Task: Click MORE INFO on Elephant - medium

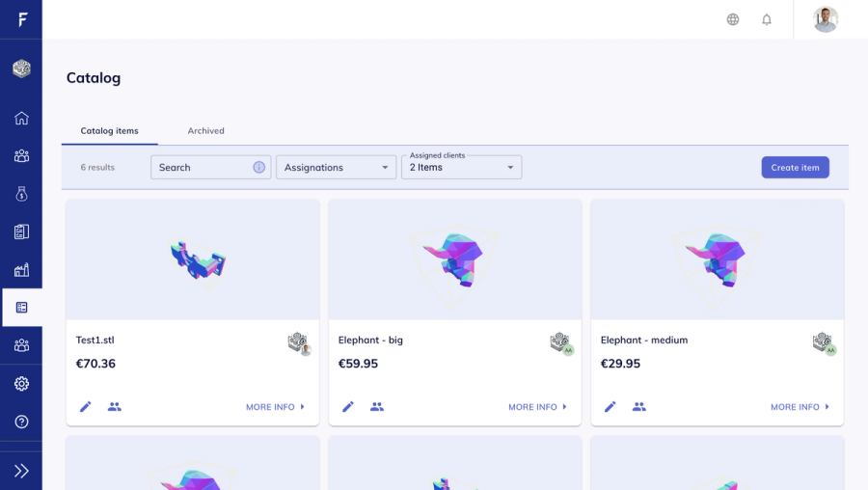Action: [x=800, y=407]
